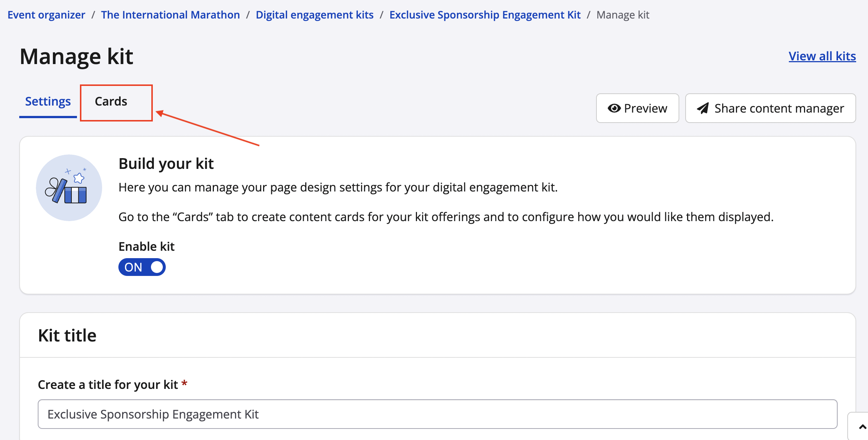
Task: Open the View all kits link
Action: click(x=822, y=56)
